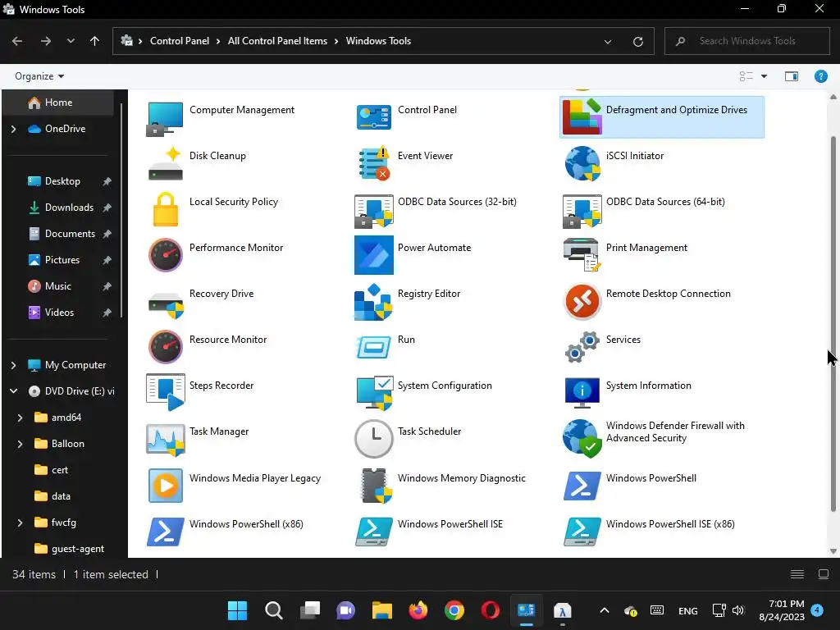This screenshot has width=840, height=630.
Task: Select ODBC Data Sources (64-bit) icon
Action: tap(582, 211)
